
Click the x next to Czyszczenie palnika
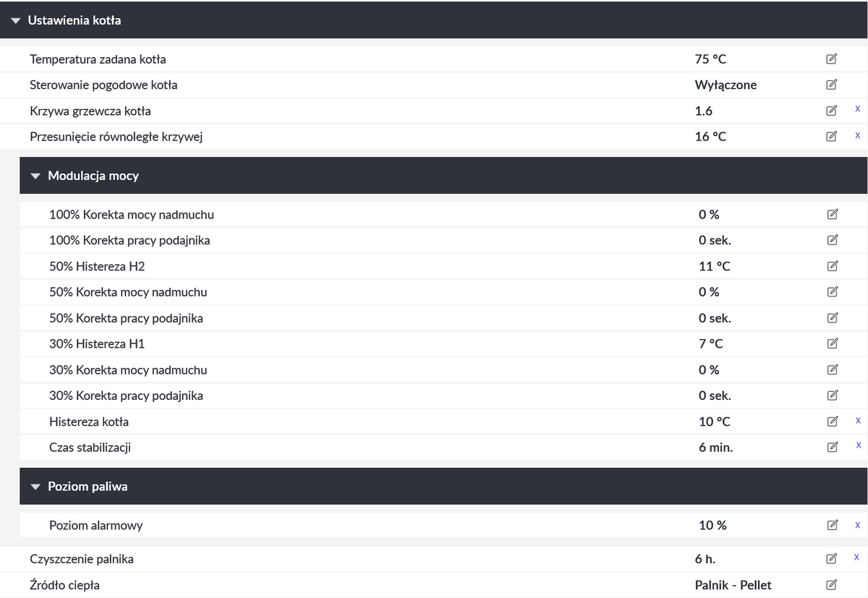pyautogui.click(x=857, y=557)
